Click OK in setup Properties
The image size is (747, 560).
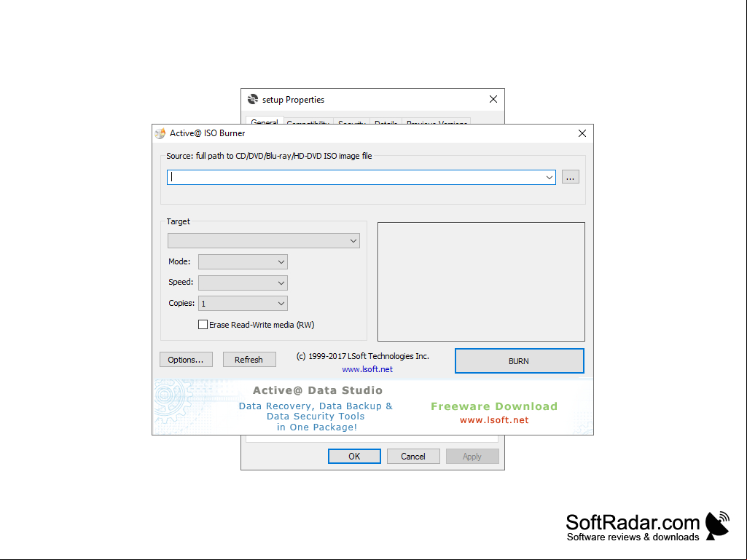tap(354, 456)
